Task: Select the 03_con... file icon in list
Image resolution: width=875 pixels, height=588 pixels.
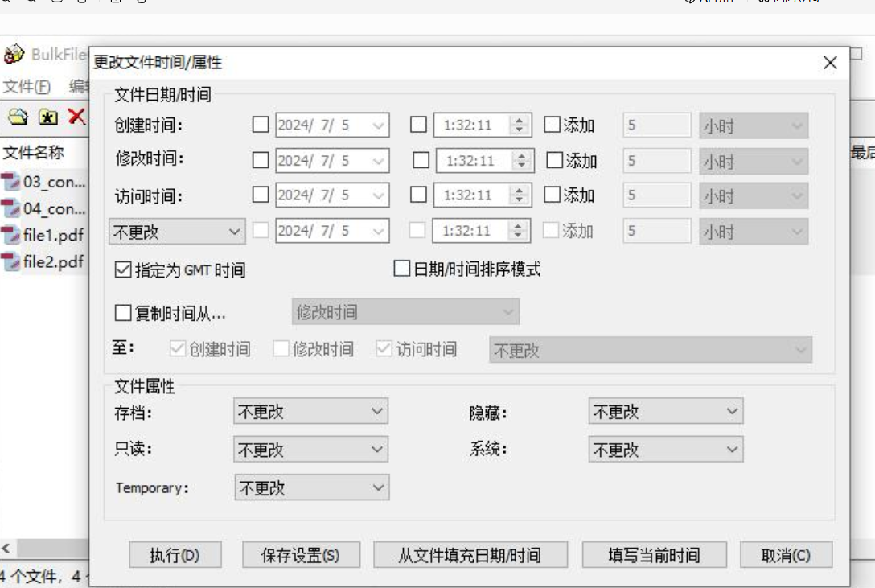Action: 10,182
